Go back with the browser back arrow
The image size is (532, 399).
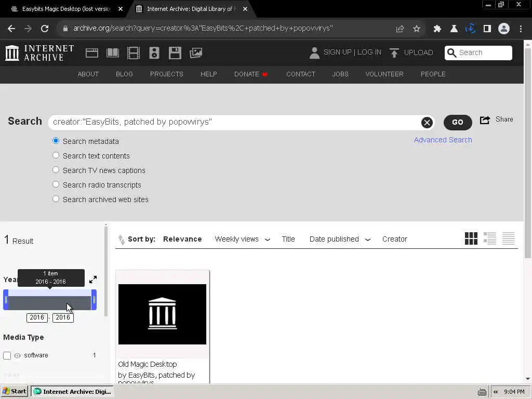[x=11, y=29]
